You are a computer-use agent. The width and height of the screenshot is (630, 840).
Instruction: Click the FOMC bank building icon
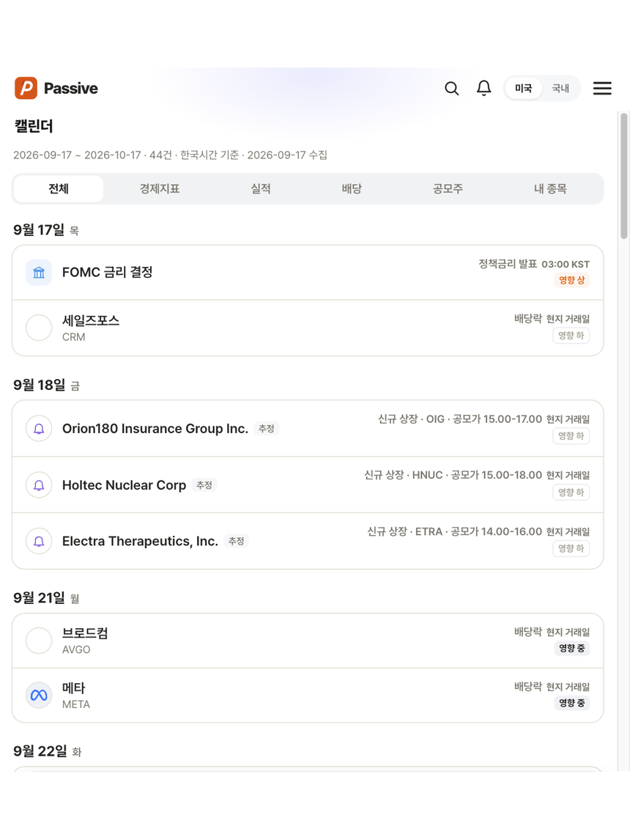tap(39, 273)
